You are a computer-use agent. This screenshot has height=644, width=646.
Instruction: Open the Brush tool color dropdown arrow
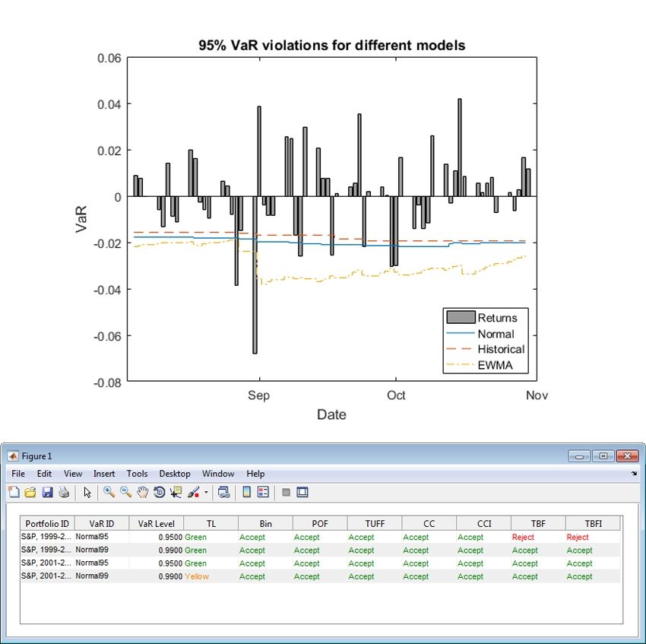(206, 493)
